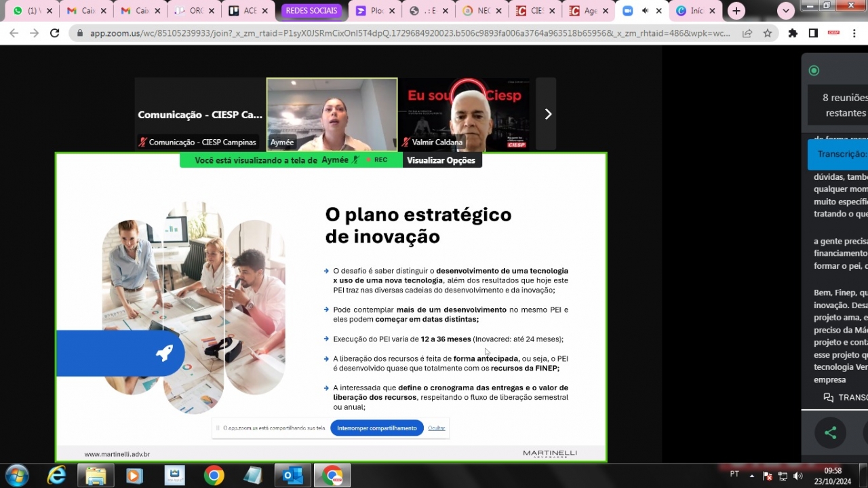868x488 pixels.
Task: Click Interromper compartilhamento button
Action: pyautogui.click(x=376, y=428)
